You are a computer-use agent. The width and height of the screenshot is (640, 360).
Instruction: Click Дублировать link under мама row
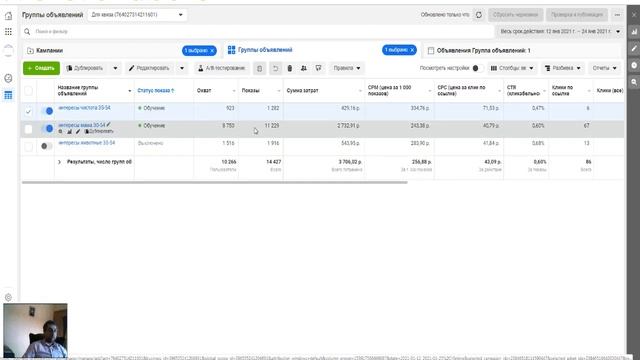click(99, 131)
